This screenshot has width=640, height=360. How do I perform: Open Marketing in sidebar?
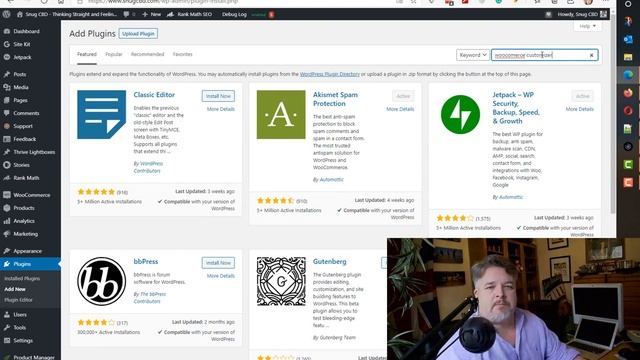(x=25, y=234)
